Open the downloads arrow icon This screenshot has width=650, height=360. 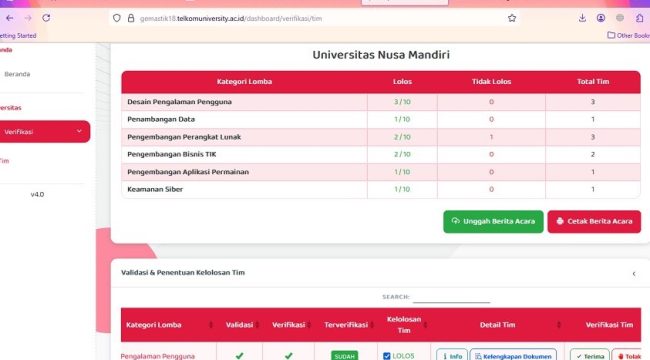(x=582, y=18)
